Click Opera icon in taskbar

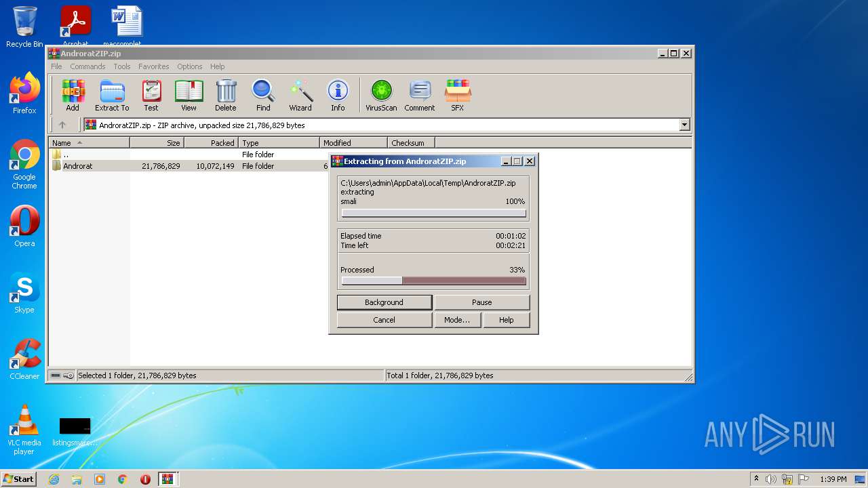pyautogui.click(x=146, y=479)
